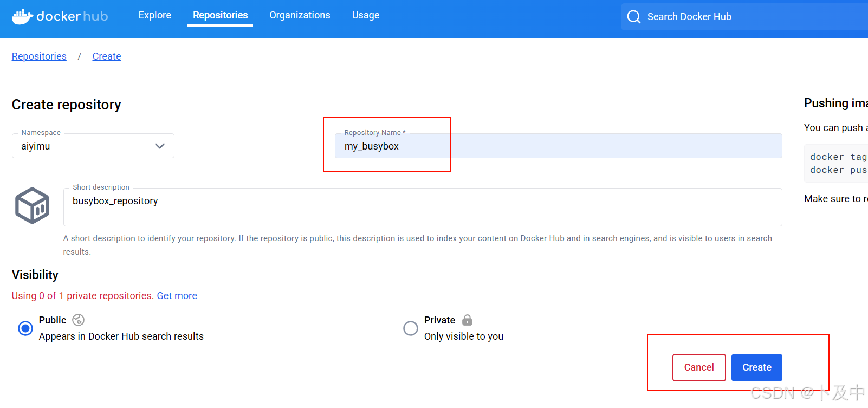
Task: Go to Repositories breadcrumb link
Action: tap(39, 56)
